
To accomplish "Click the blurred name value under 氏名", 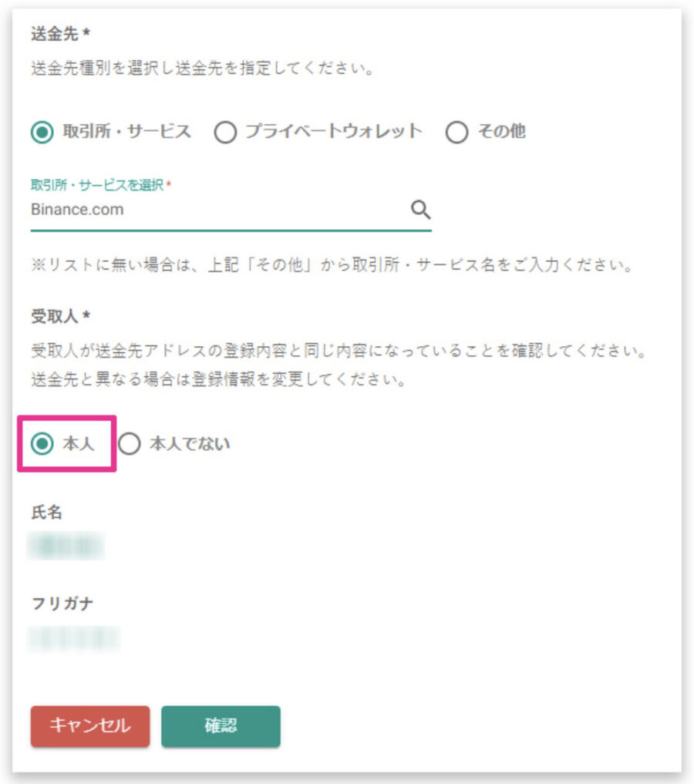I will coord(66,546).
